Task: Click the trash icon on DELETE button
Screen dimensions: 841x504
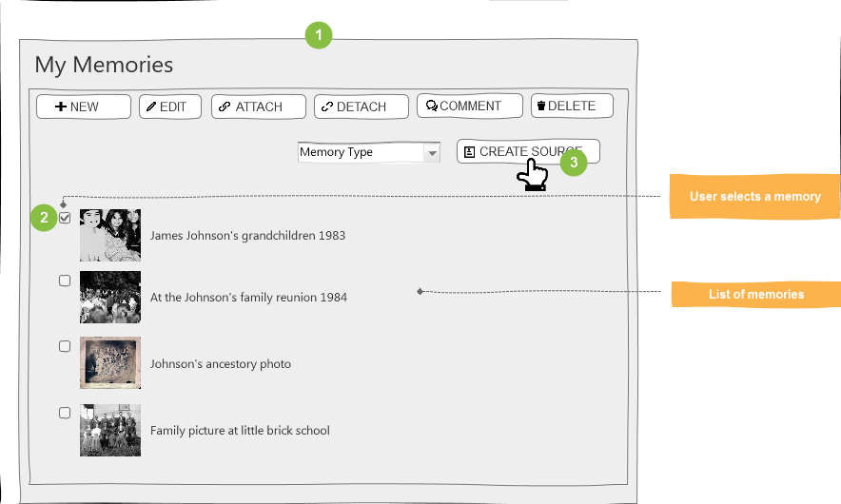Action: [x=541, y=106]
